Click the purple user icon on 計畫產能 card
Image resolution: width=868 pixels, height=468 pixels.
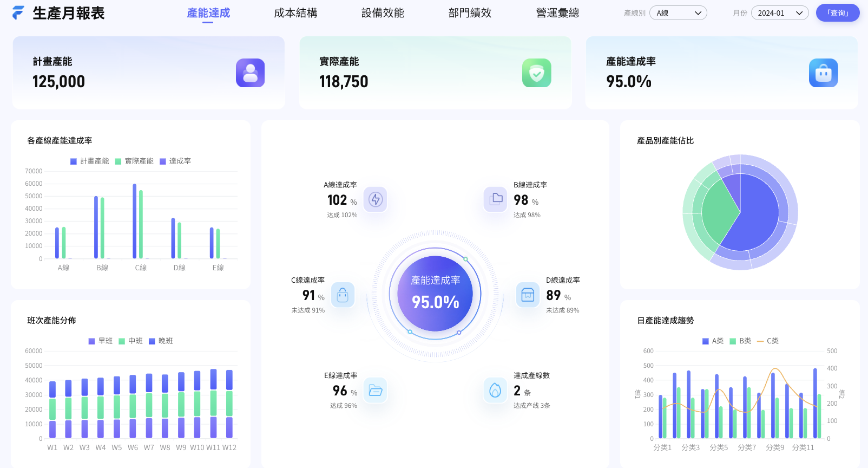[250, 73]
